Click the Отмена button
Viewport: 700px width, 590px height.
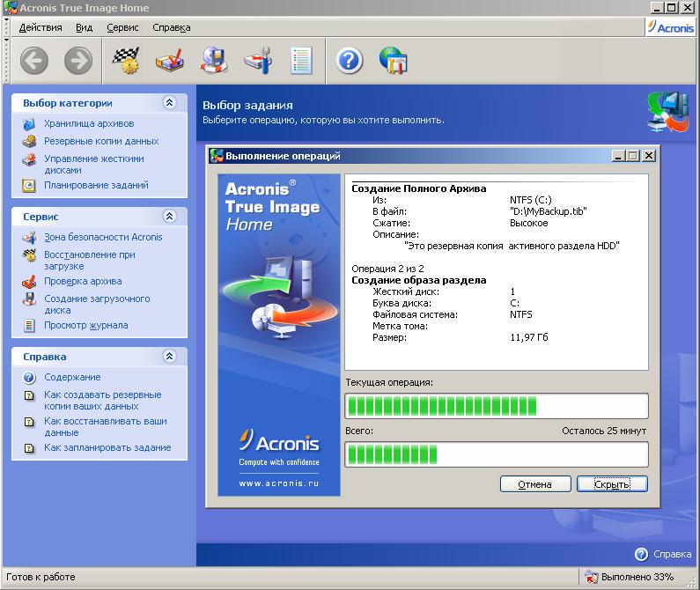(x=535, y=484)
